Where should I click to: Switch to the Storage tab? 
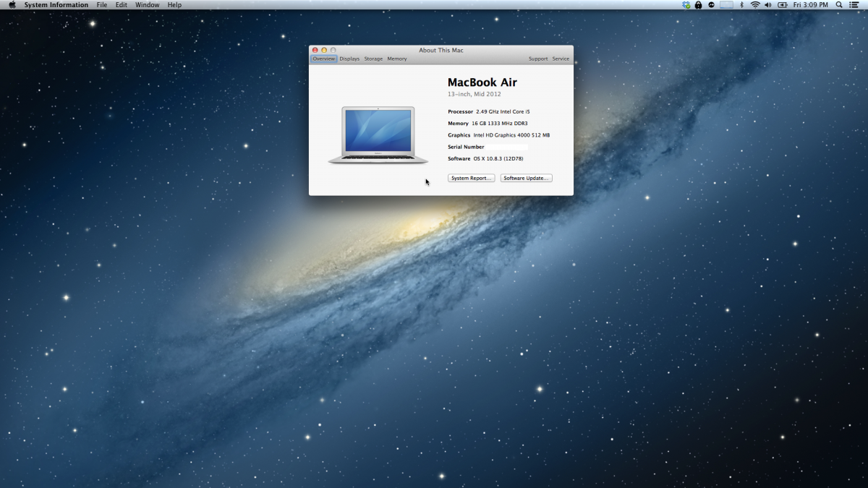373,59
